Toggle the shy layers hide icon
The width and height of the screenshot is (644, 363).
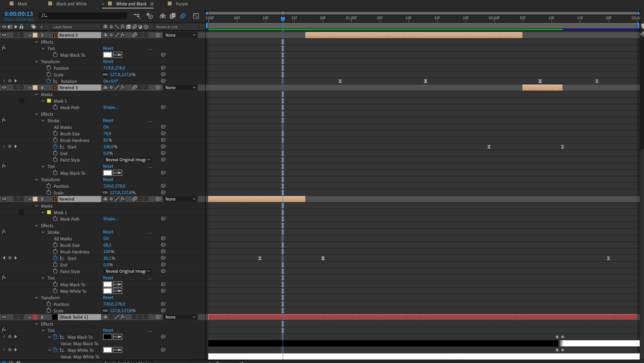163,16
